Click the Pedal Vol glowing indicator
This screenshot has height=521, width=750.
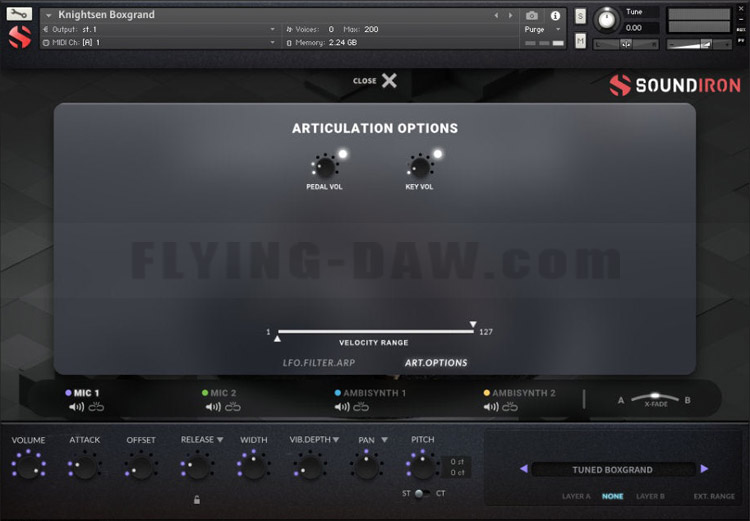click(x=342, y=154)
